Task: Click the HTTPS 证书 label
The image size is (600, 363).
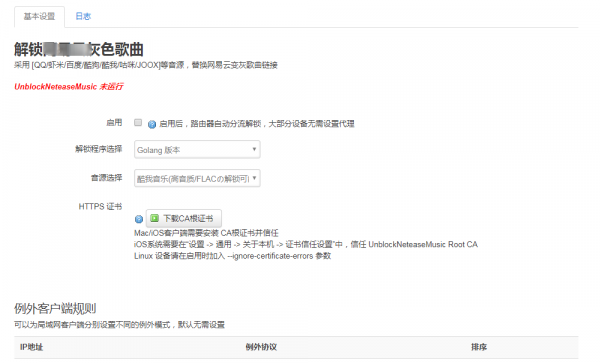Action: 100,207
